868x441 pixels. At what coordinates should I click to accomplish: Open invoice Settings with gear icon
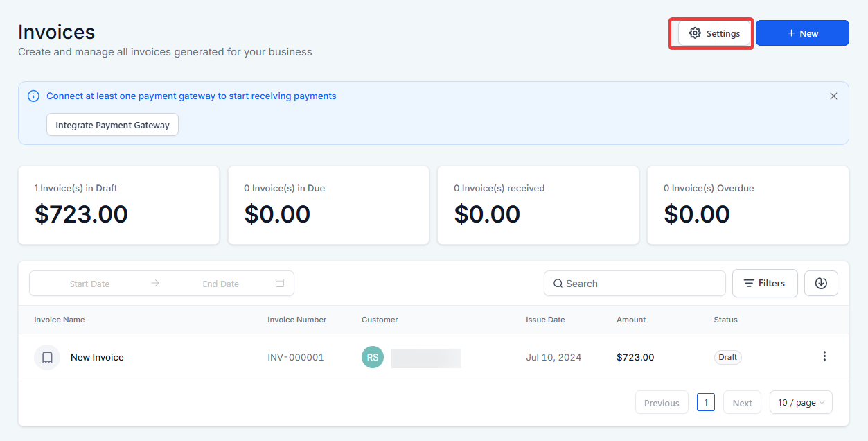[x=714, y=33]
